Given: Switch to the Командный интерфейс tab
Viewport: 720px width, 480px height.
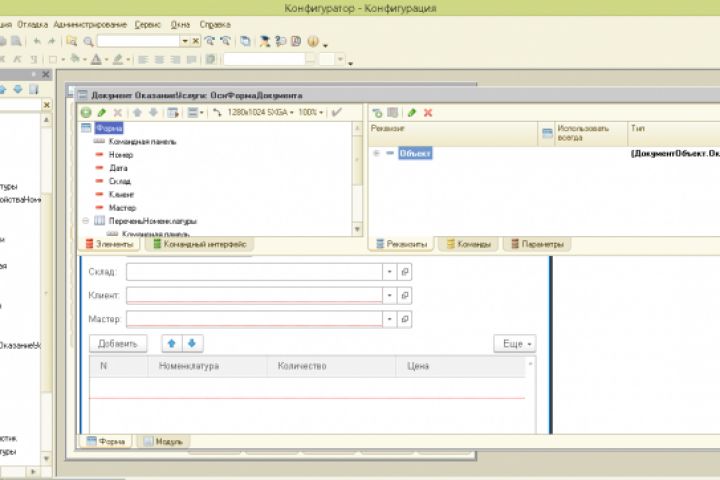Looking at the screenshot, I should (x=200, y=244).
